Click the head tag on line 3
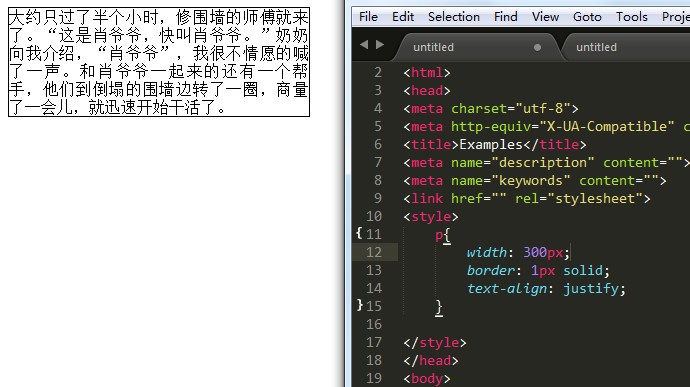Viewport: 690px width, 387px height. point(427,91)
